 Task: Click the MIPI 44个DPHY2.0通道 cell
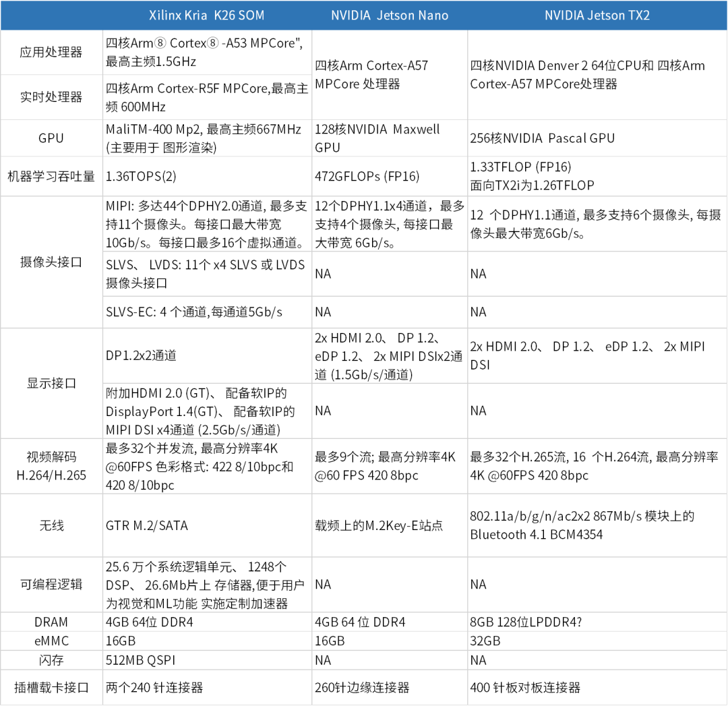[x=207, y=224]
